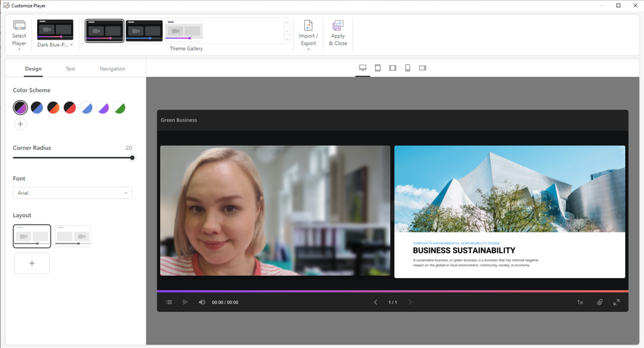644x348 pixels.
Task: Add a new color scheme with plus button
Action: 20,124
